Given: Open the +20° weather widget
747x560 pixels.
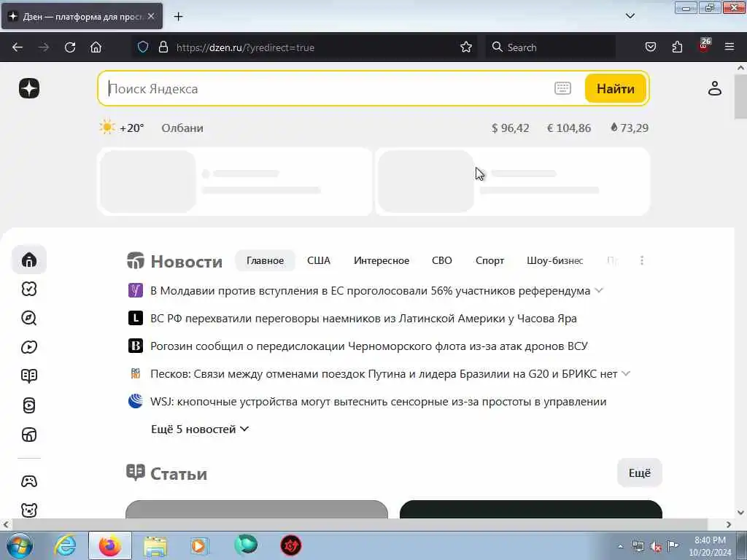Looking at the screenshot, I should click(x=121, y=128).
